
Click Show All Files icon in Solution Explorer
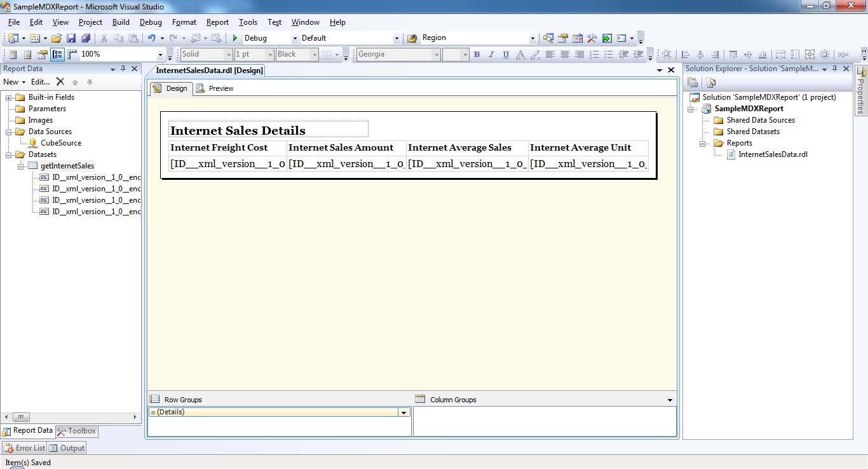(711, 83)
